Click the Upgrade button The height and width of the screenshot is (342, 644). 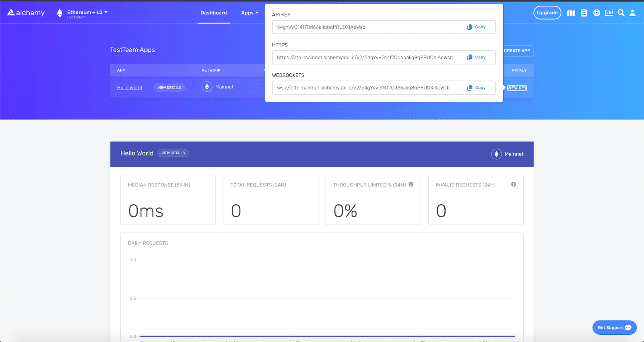(x=547, y=13)
